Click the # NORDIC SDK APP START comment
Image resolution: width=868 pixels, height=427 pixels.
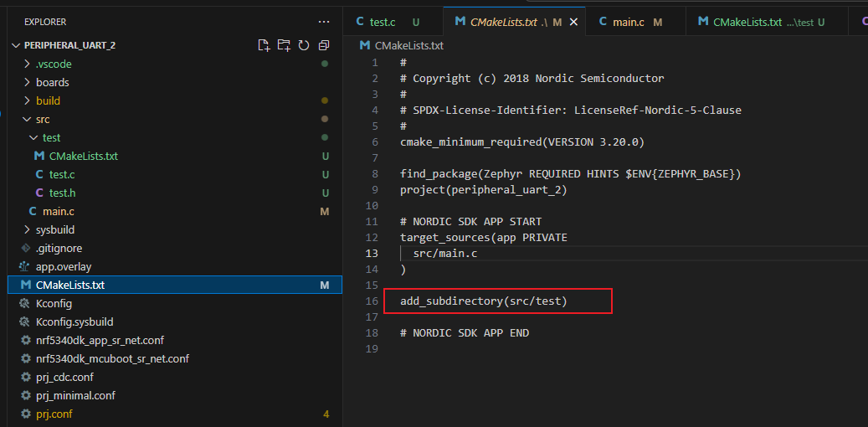[x=471, y=222]
